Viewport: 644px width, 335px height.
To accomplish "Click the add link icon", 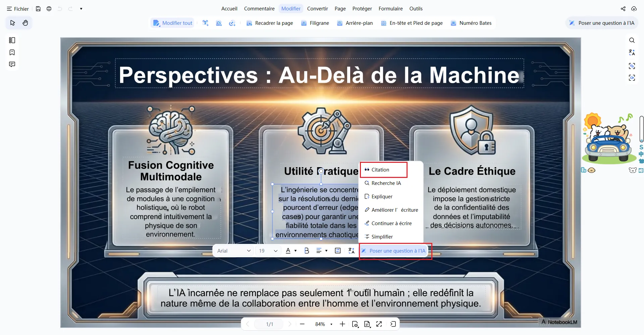I will coord(232,23).
